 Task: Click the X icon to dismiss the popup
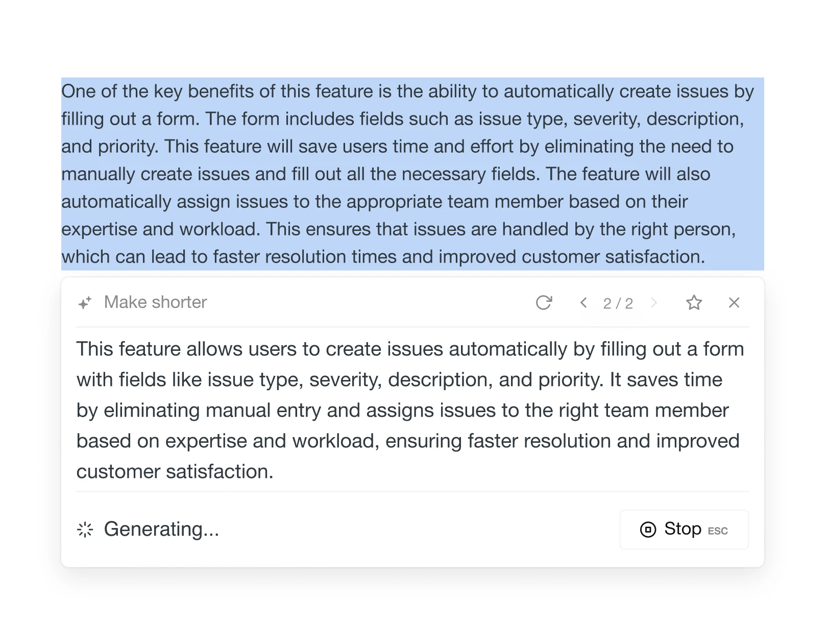pyautogui.click(x=734, y=302)
